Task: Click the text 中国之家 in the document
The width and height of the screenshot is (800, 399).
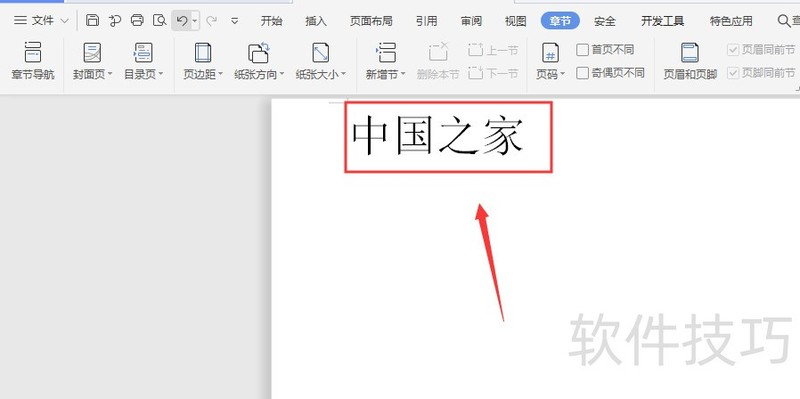Action: click(438, 136)
